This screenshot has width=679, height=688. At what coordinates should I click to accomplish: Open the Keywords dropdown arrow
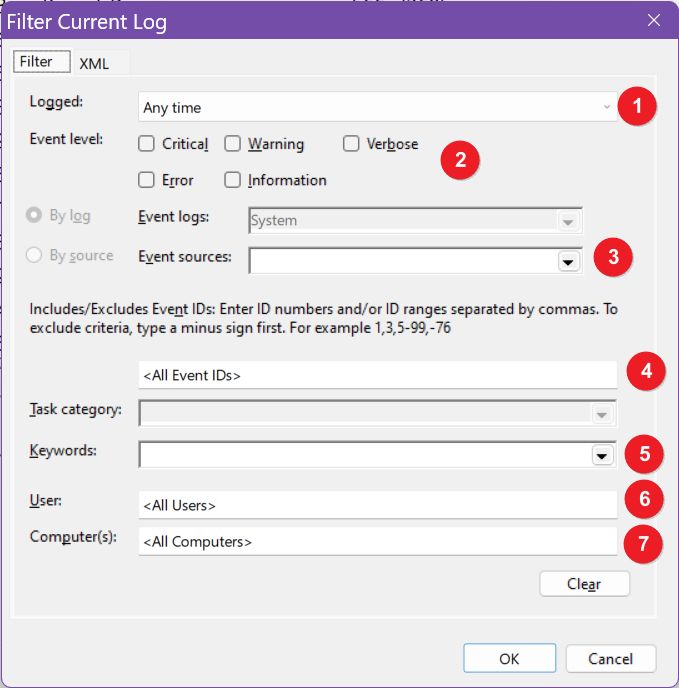pyautogui.click(x=602, y=455)
